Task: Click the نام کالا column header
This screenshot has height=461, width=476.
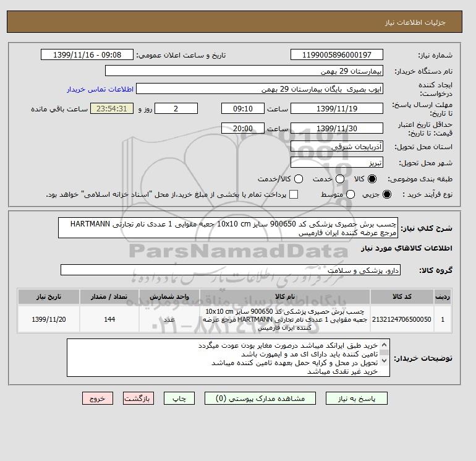Action: [285, 296]
